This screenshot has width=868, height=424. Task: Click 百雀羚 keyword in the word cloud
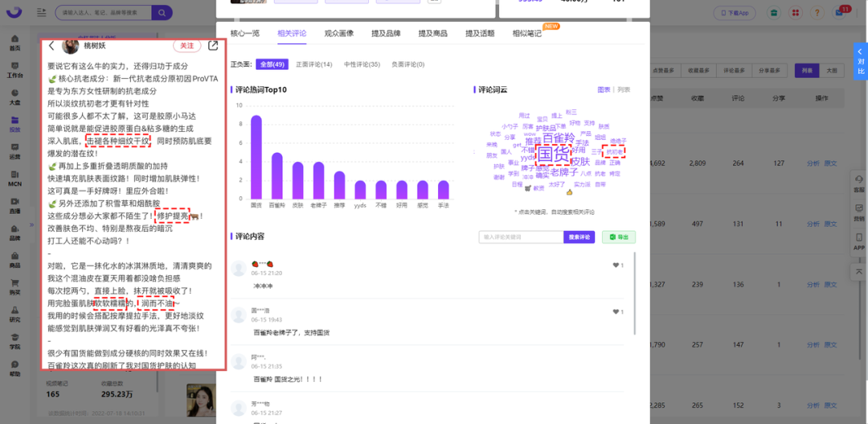point(558,138)
